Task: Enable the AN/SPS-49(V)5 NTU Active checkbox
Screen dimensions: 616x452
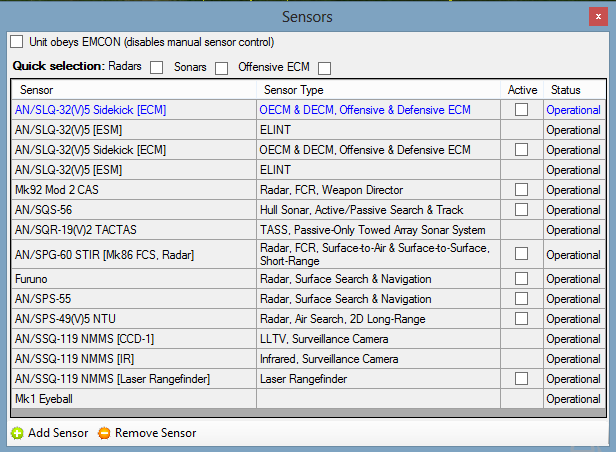Action: (521, 318)
